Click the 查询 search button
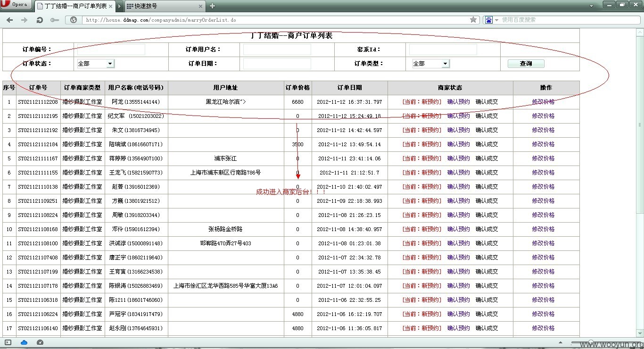 (x=526, y=64)
